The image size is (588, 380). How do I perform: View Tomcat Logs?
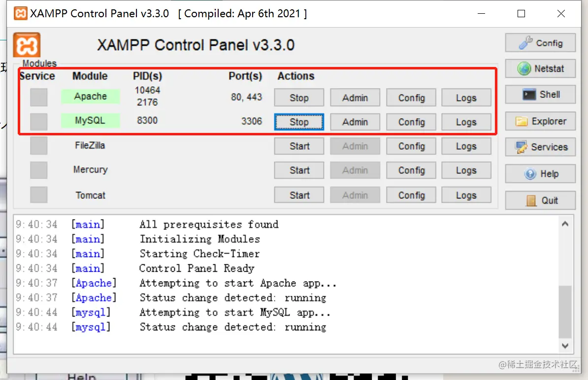(466, 195)
